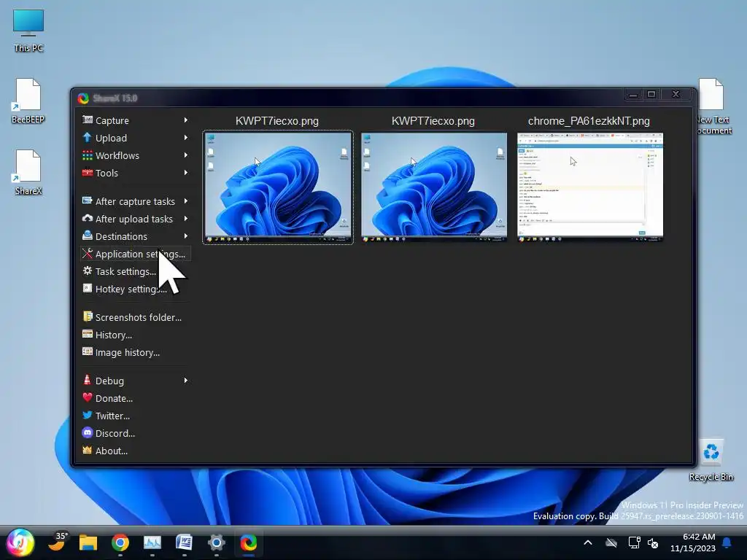747x560 pixels.
Task: Open the Capture menu item
Action: click(136, 120)
